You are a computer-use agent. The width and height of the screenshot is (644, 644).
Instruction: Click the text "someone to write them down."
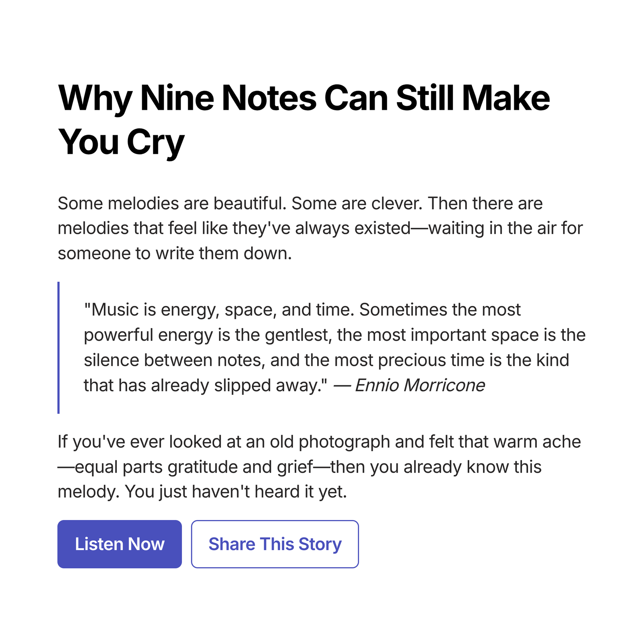tap(175, 254)
